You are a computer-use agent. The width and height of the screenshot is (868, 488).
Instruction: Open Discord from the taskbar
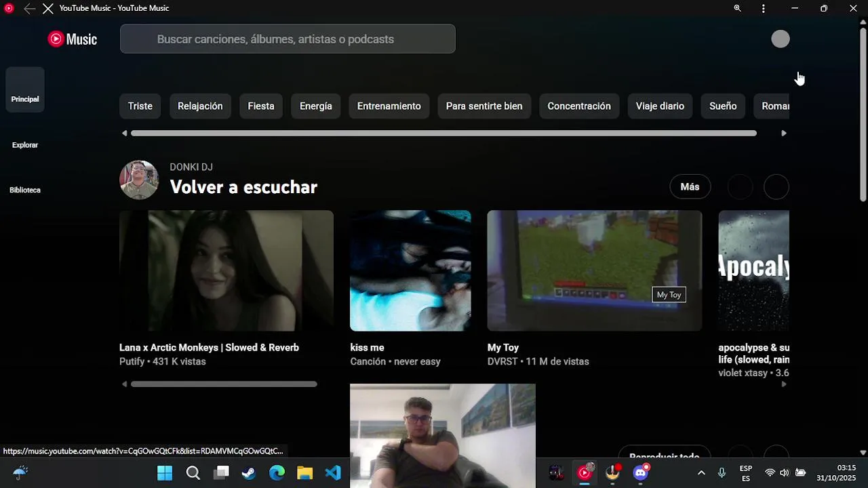641,473
